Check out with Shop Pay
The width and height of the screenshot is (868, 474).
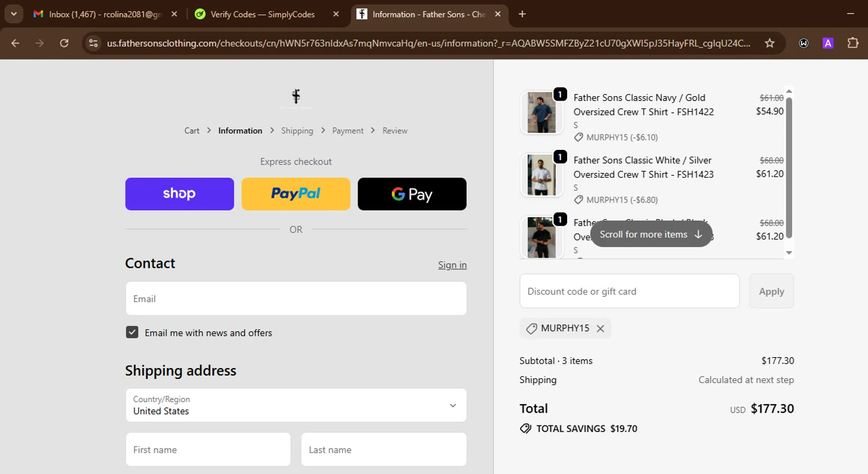(179, 194)
